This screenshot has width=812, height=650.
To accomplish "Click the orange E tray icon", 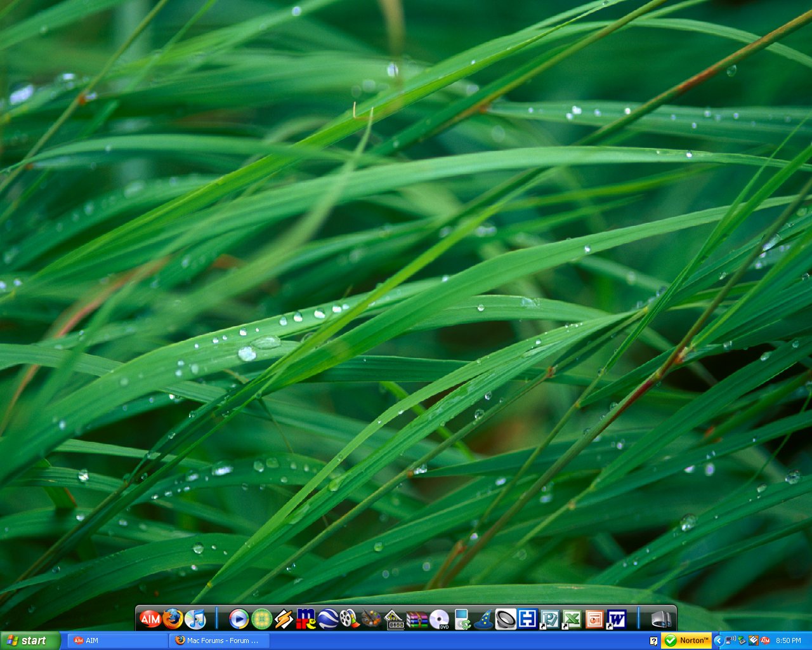I will [x=754, y=640].
